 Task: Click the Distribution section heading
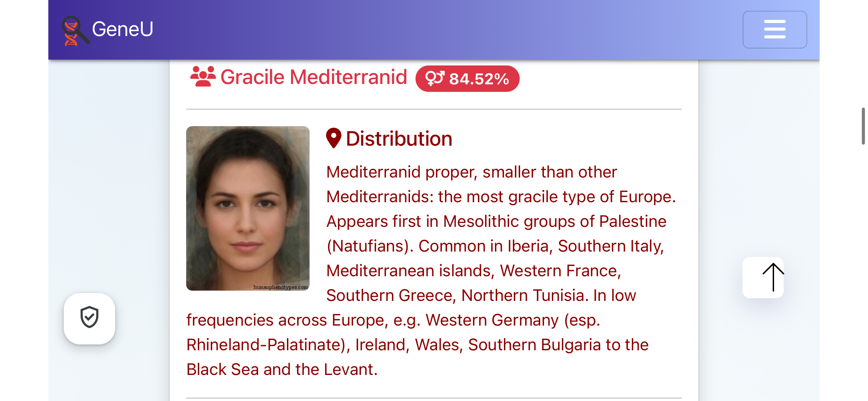pos(399,138)
